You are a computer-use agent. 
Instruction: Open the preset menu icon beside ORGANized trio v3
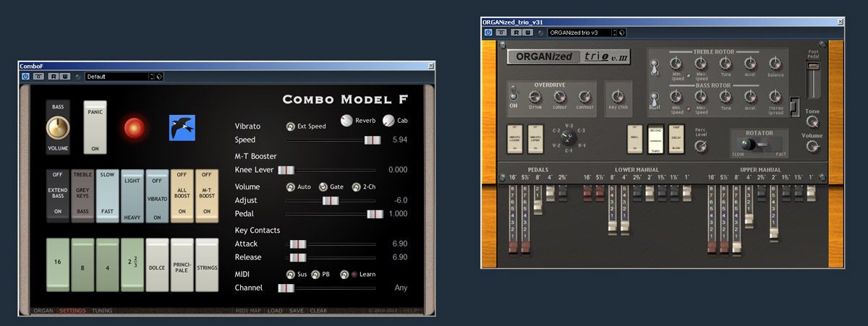(x=622, y=32)
